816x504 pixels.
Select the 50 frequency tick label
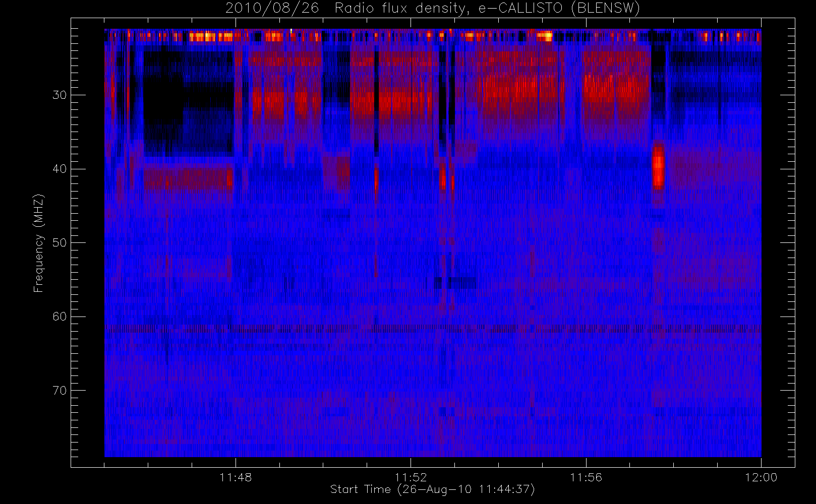[x=60, y=242]
